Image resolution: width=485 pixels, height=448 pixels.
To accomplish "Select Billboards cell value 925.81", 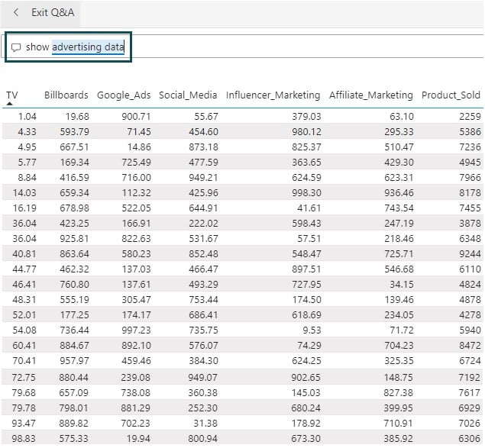I will [x=74, y=239].
